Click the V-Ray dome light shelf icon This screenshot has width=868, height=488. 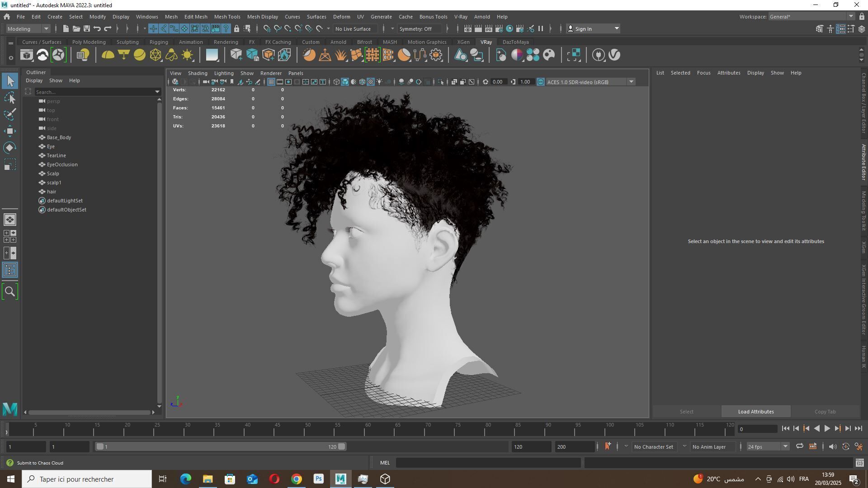[108, 55]
